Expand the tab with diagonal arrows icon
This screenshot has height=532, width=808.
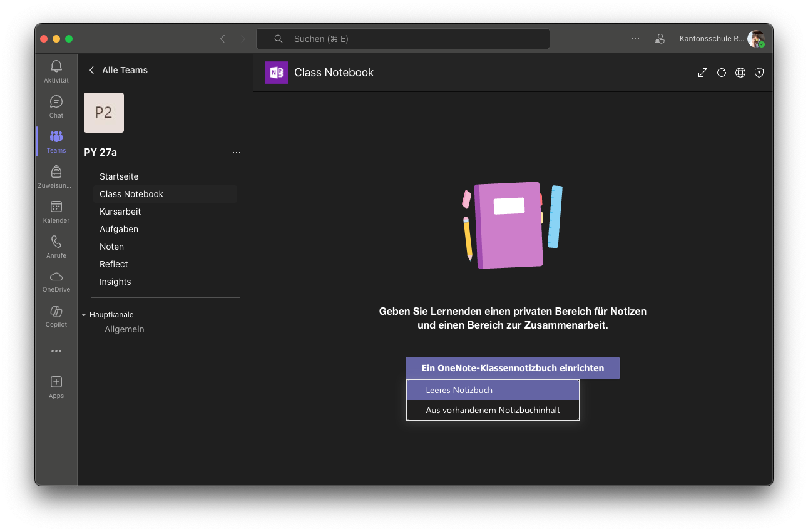(x=703, y=73)
